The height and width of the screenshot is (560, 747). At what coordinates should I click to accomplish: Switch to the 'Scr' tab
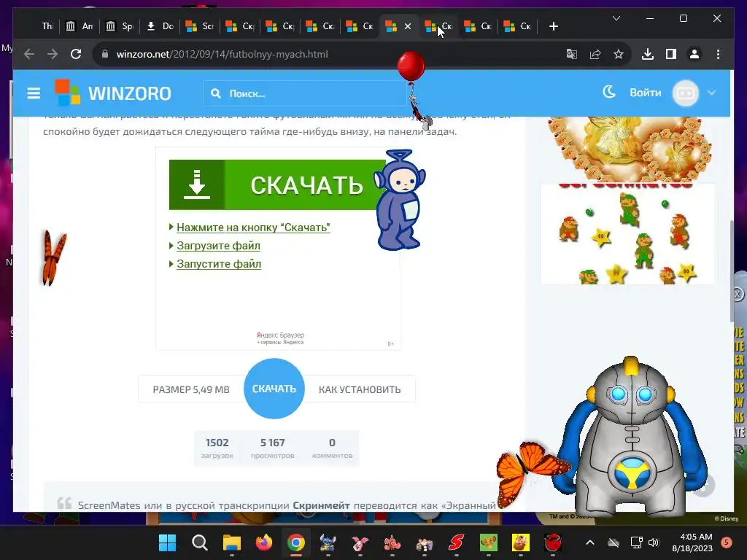coord(200,26)
